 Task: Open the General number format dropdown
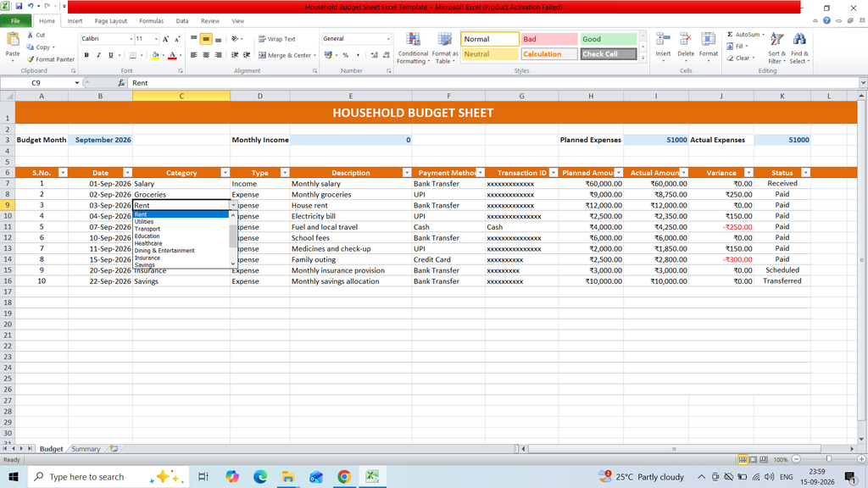[388, 39]
